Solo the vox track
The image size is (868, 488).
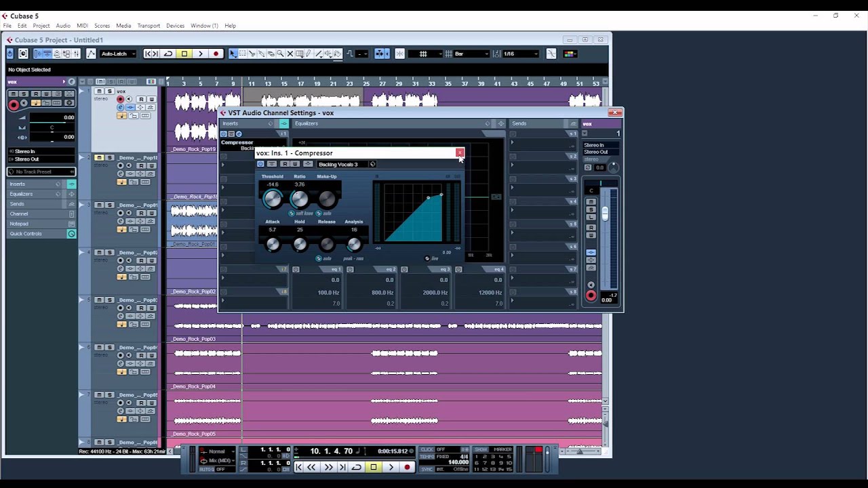click(x=109, y=91)
